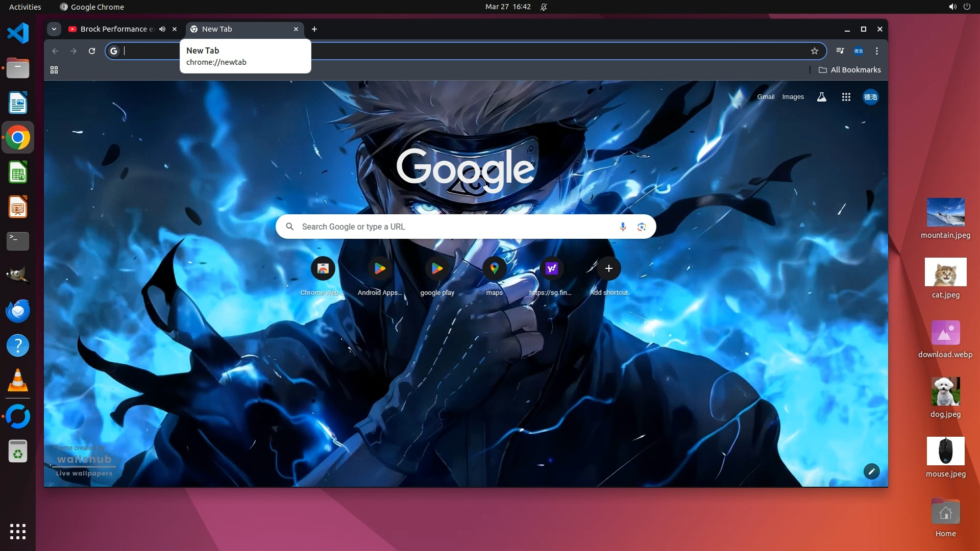Open the media controls toolbar icon
The image size is (980, 551).
pyautogui.click(x=840, y=51)
